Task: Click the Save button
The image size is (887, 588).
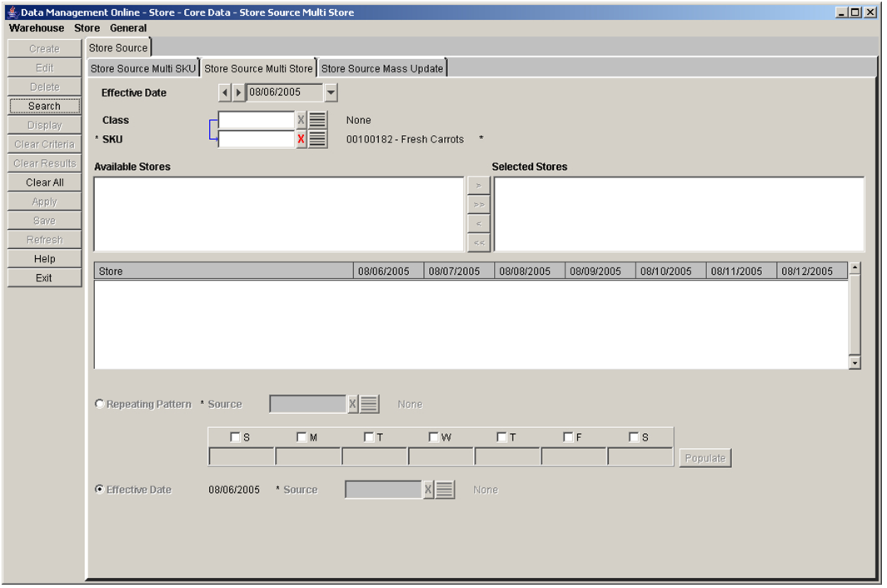Action: (45, 222)
